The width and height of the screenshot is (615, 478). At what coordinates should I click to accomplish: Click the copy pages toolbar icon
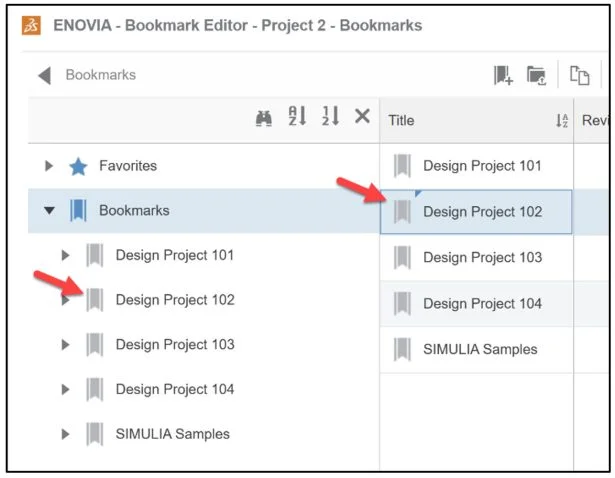579,75
